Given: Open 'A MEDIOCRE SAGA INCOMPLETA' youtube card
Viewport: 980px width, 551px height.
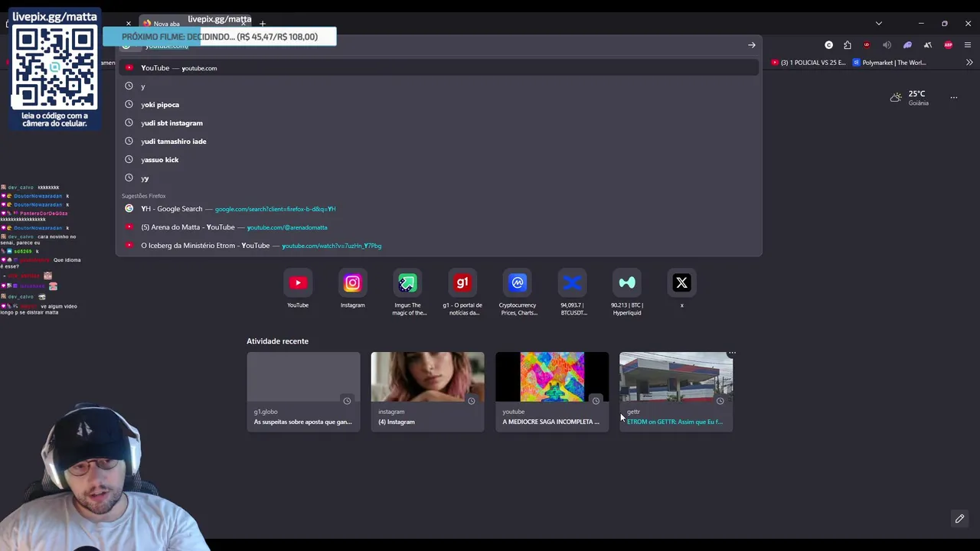Looking at the screenshot, I should (x=552, y=392).
